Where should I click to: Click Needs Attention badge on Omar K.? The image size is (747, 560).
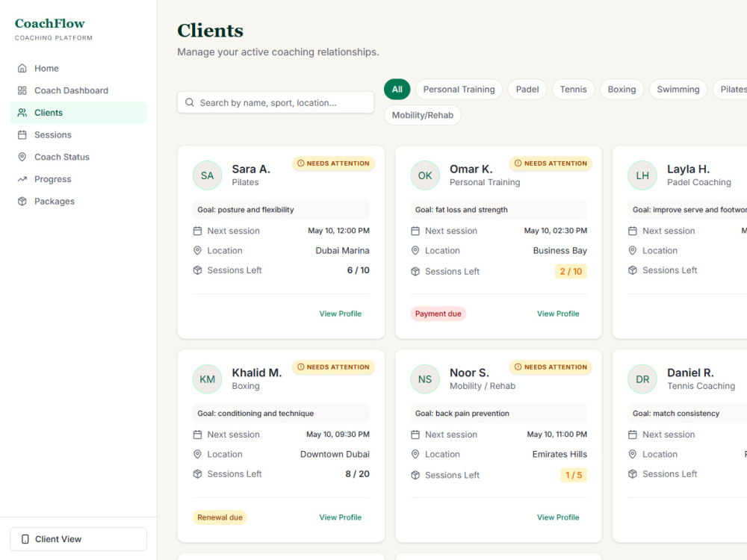(x=551, y=164)
